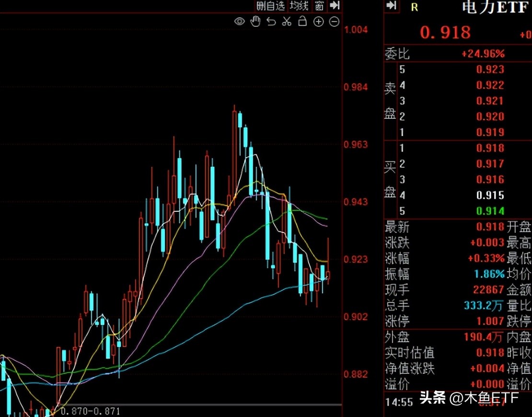532x417 pixels.
Task: Select the scissors cut tool
Action: click(x=287, y=22)
